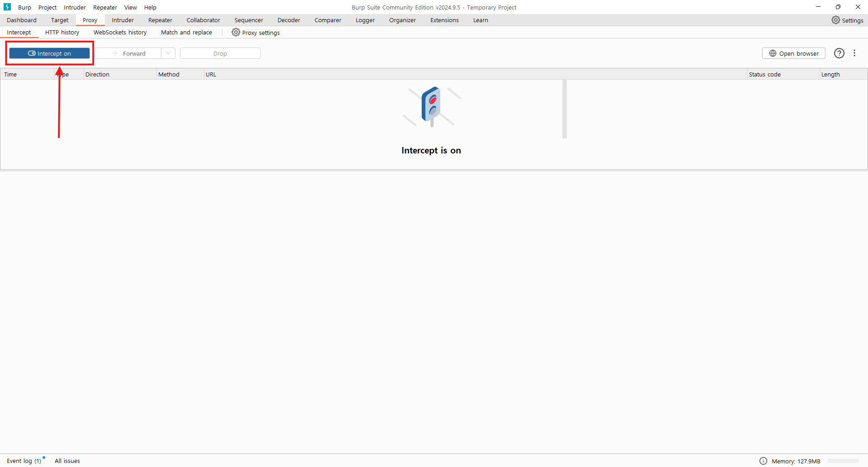
Task: Select the Intercept sub-tab
Action: 19,33
